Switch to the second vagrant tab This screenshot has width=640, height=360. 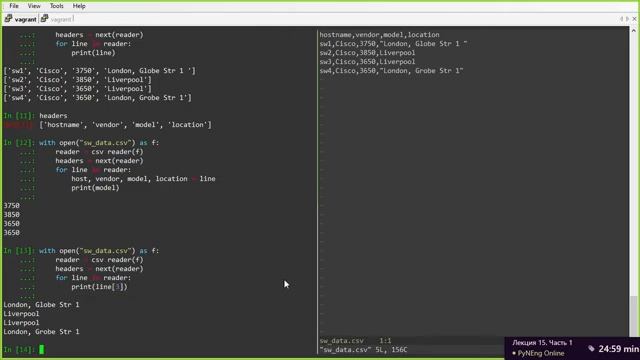click(x=61, y=19)
